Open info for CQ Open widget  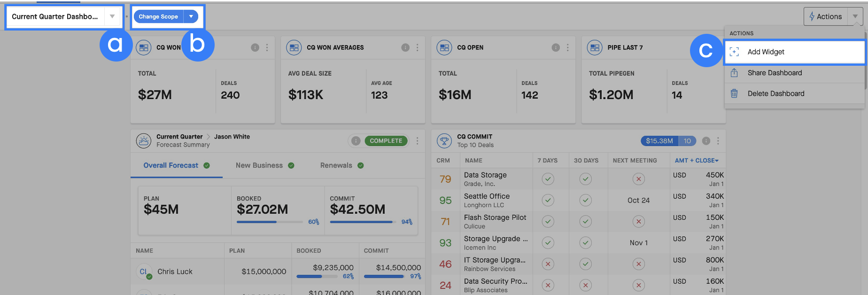556,47
